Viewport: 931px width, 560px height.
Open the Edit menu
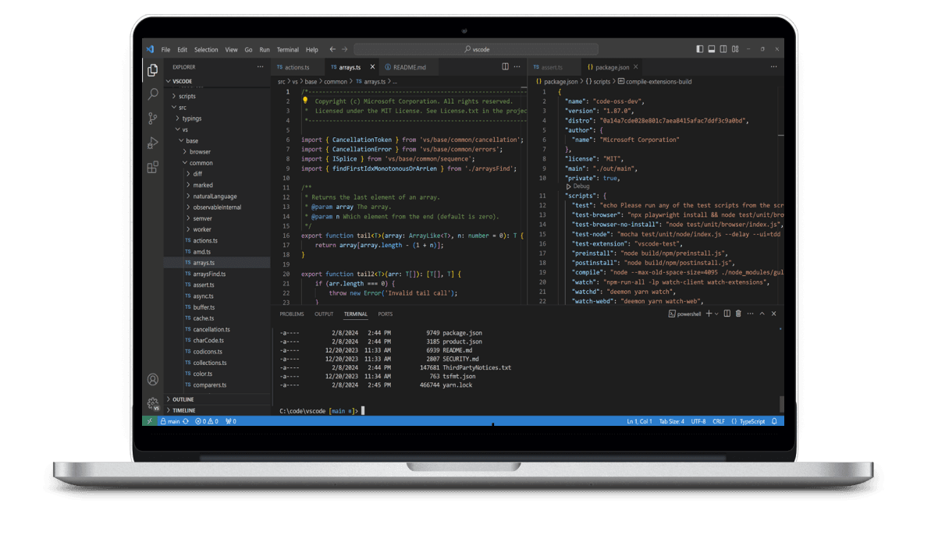point(183,50)
